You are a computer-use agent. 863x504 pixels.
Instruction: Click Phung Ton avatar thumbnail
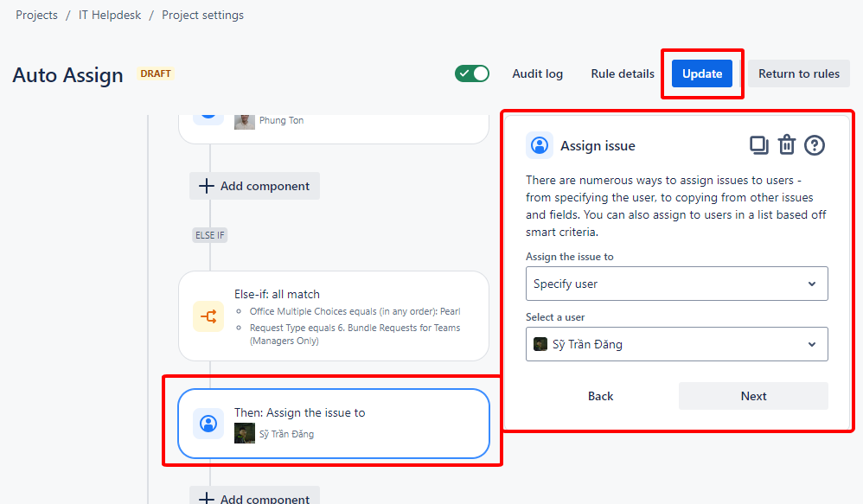[x=245, y=120]
